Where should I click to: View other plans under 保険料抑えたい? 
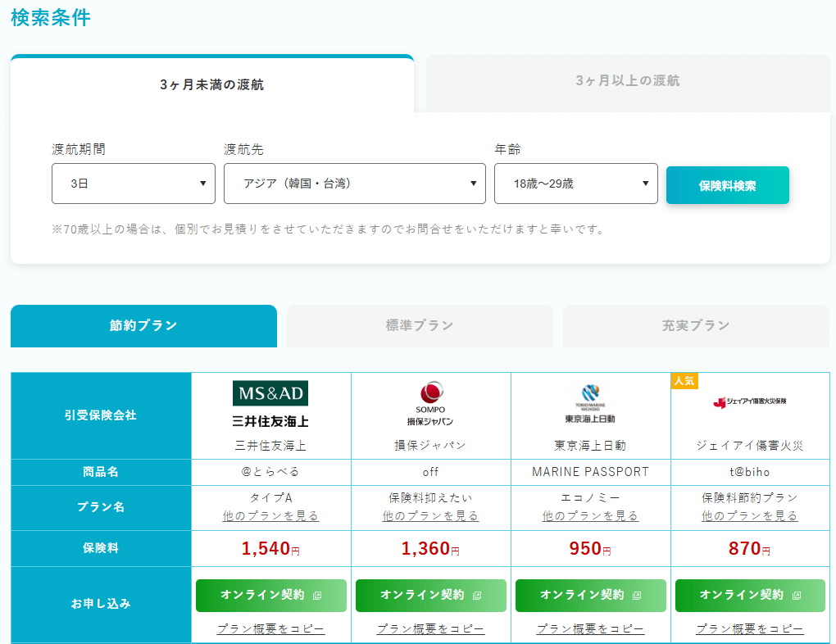point(430,516)
